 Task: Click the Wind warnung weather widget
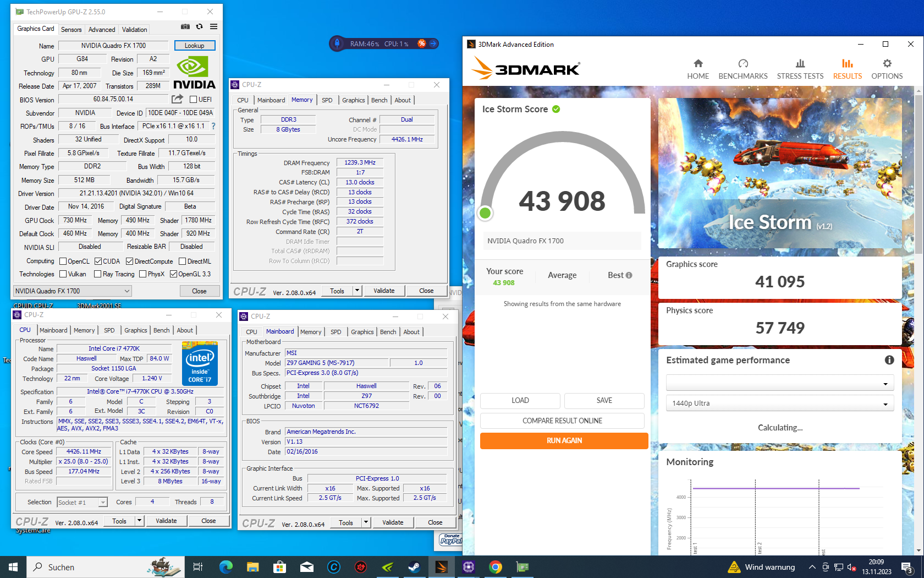pyautogui.click(x=761, y=567)
